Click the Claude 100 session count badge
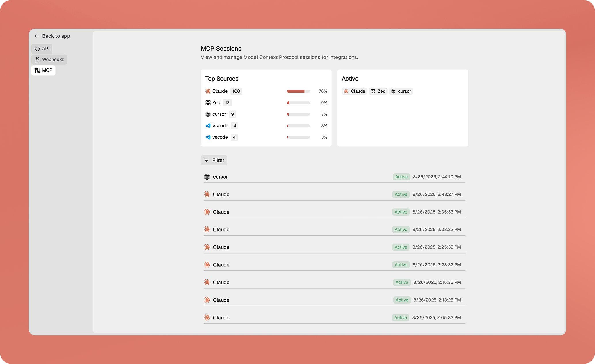This screenshot has height=364, width=595. (236, 91)
